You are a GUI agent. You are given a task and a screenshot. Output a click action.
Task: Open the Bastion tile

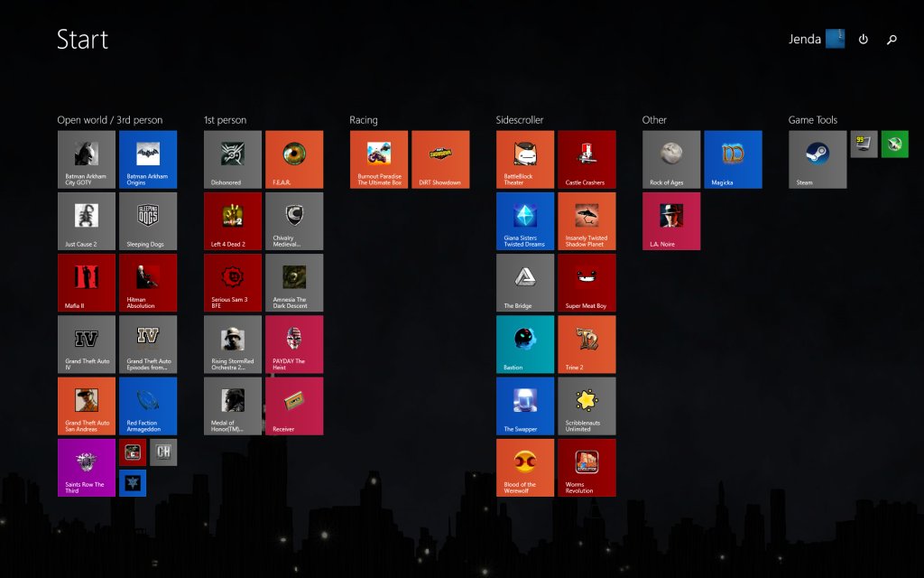pos(525,344)
